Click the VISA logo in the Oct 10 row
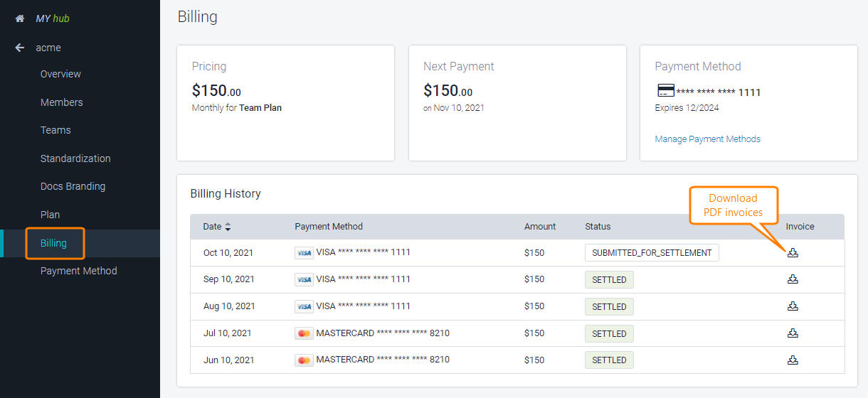Screen dimensions: 868x398 click(304, 253)
